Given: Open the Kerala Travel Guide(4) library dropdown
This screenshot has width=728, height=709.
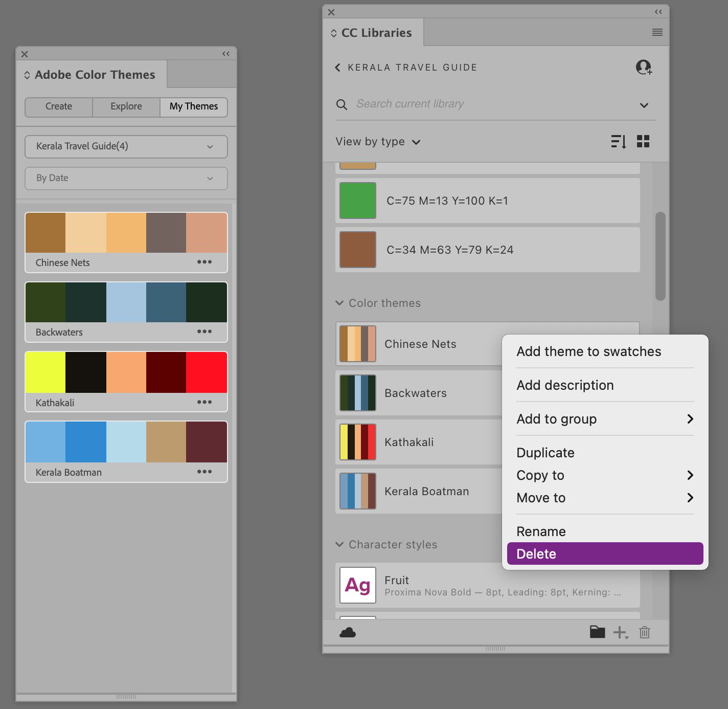Looking at the screenshot, I should point(126,147).
